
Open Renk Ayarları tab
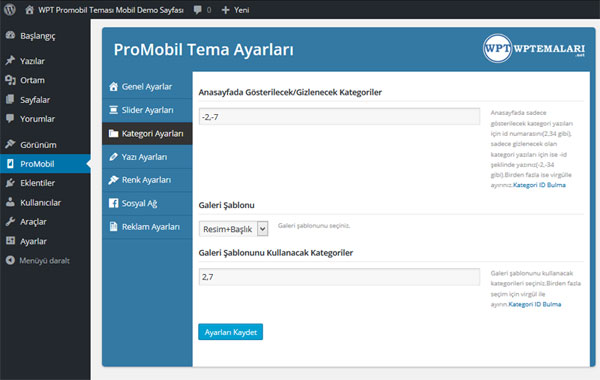147,180
